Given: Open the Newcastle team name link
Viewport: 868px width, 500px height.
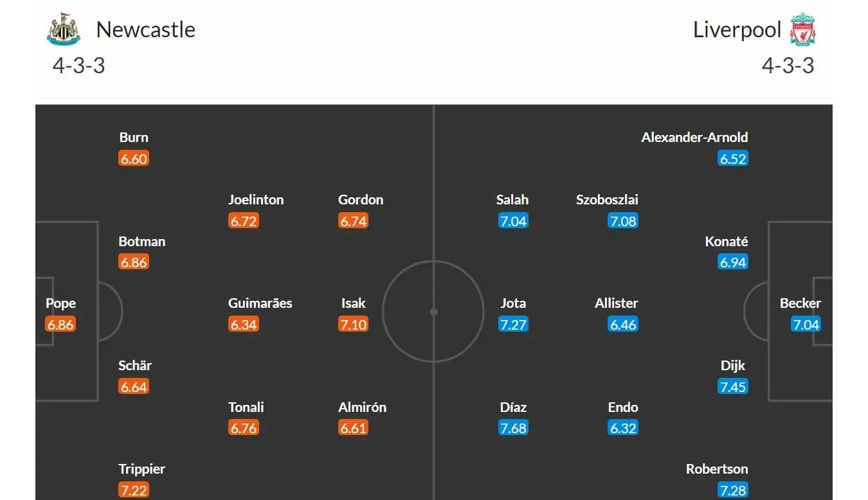Looking at the screenshot, I should [145, 30].
